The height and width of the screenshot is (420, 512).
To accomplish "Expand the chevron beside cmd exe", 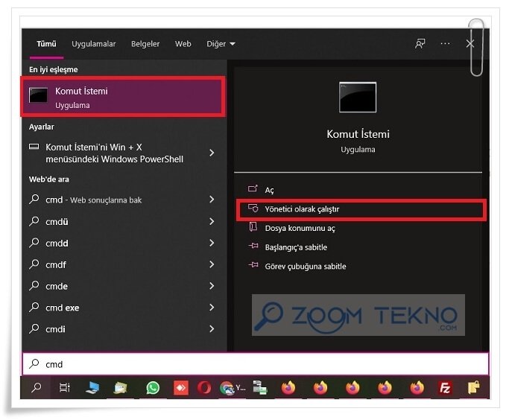I will click(x=212, y=308).
